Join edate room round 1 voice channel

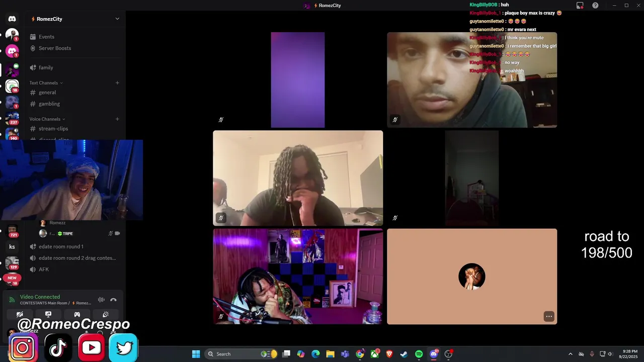point(75,247)
